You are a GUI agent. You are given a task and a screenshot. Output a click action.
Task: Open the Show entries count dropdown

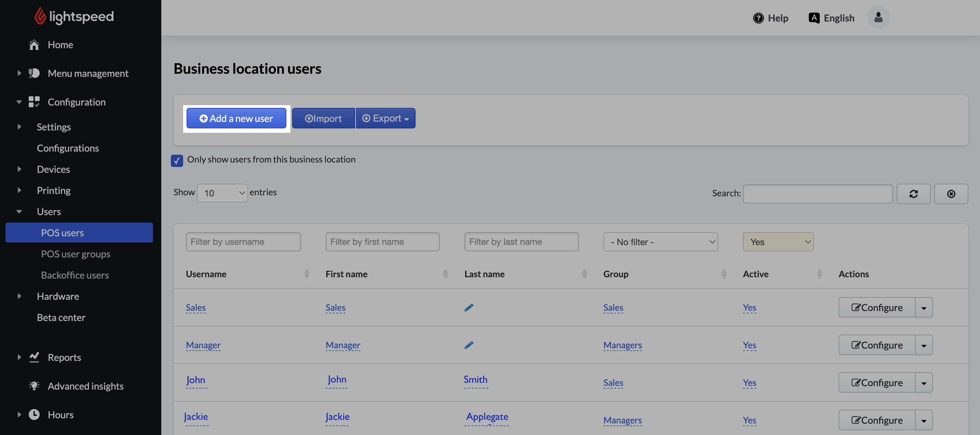[x=222, y=193]
